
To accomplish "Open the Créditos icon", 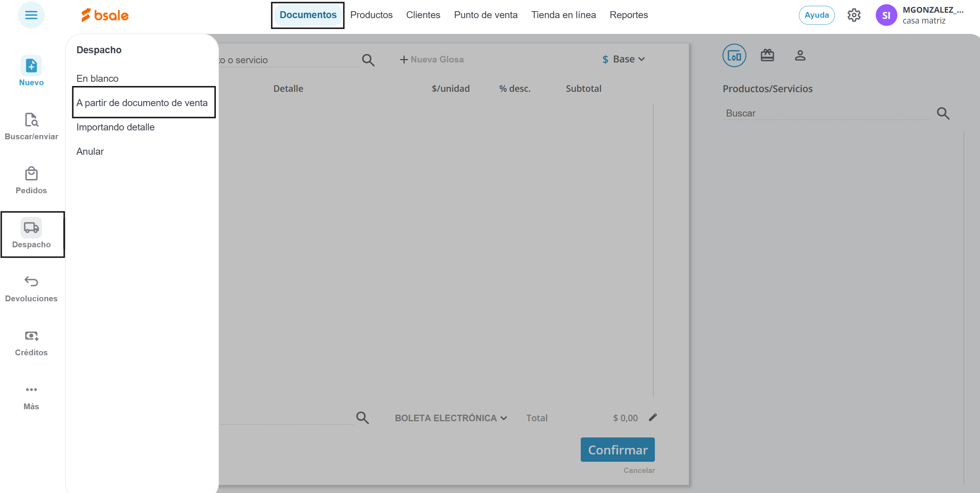I will pyautogui.click(x=31, y=336).
